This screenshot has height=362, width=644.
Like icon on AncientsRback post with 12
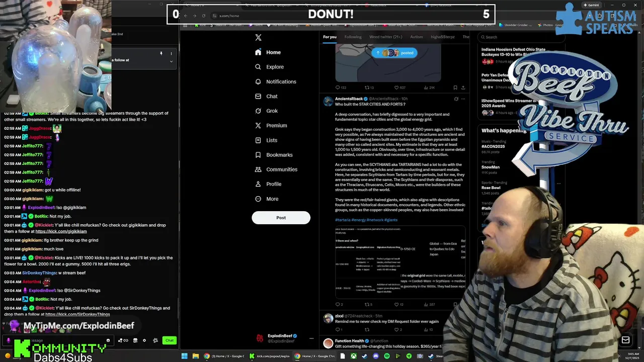[395, 304]
